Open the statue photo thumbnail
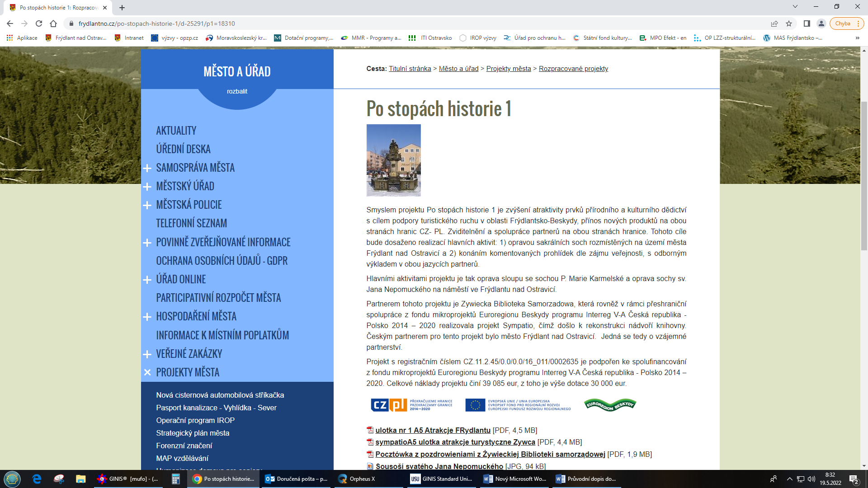 tap(393, 160)
